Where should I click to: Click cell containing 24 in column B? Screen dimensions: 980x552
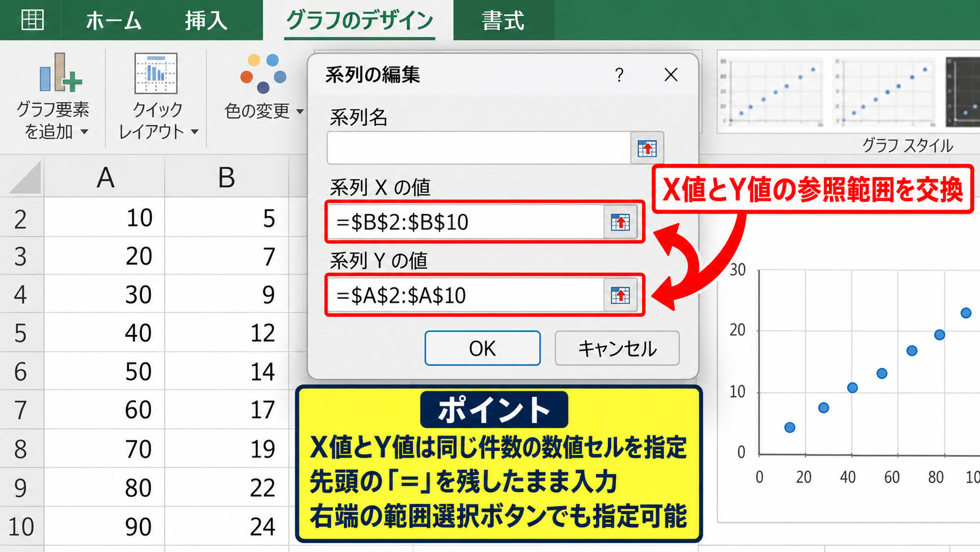pyautogui.click(x=227, y=526)
